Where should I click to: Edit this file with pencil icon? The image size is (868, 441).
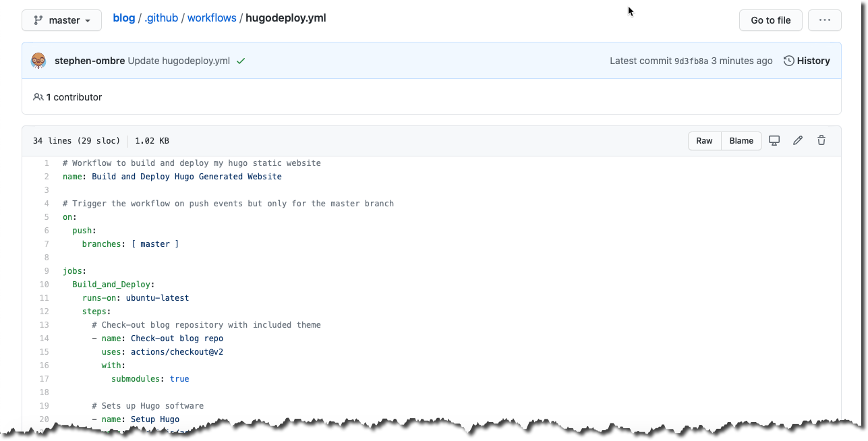[798, 140]
